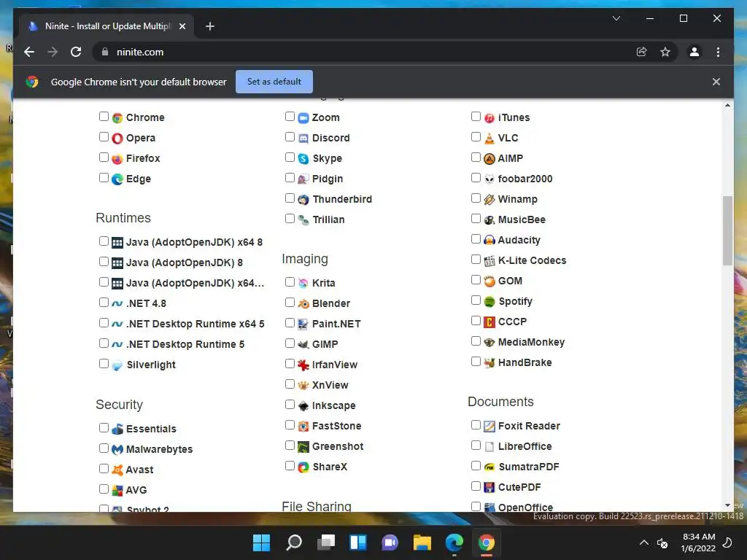The height and width of the screenshot is (560, 747).
Task: Show hidden system tray icons
Action: coord(643,542)
